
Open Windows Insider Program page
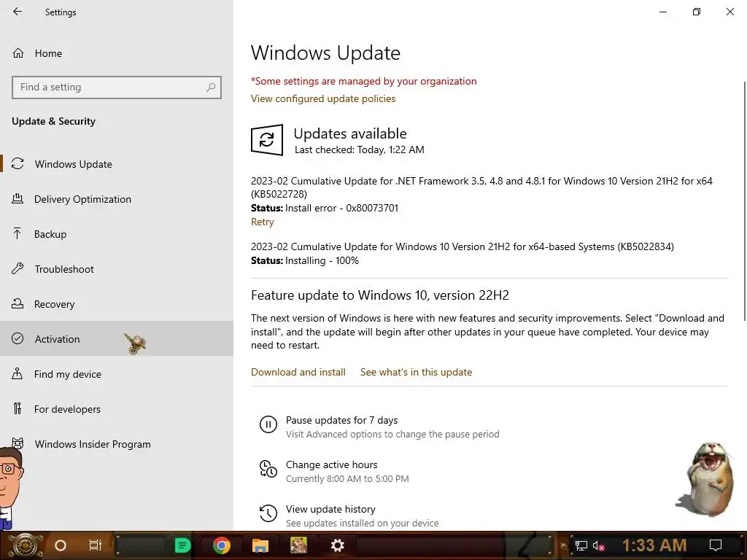click(x=117, y=444)
